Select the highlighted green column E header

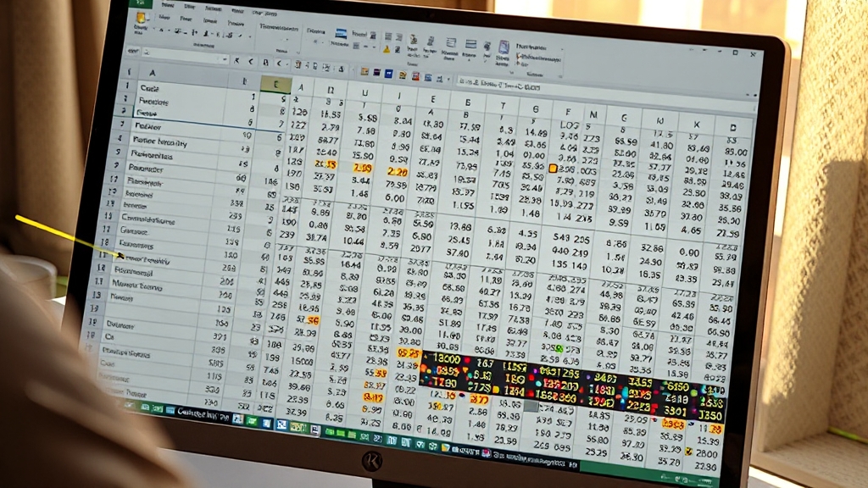275,84
